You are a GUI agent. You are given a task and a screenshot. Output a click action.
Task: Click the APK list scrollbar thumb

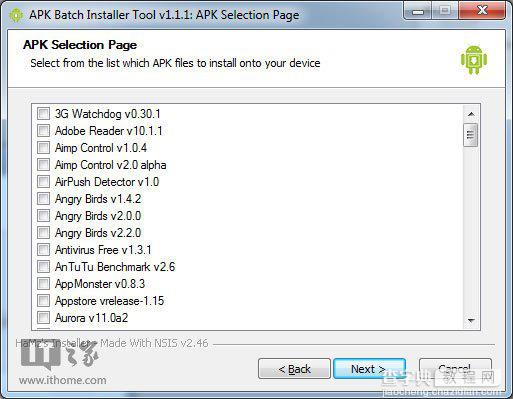pyautogui.click(x=471, y=135)
